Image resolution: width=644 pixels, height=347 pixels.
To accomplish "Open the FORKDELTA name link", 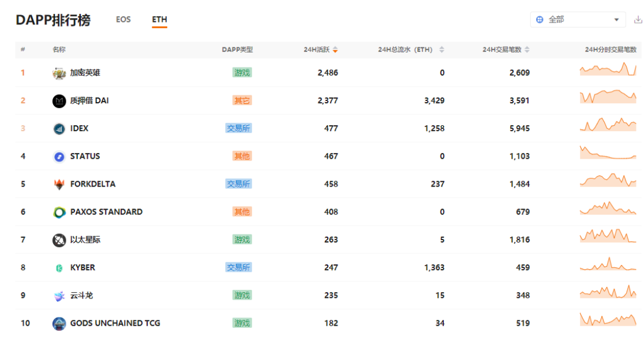I will coord(93,184).
